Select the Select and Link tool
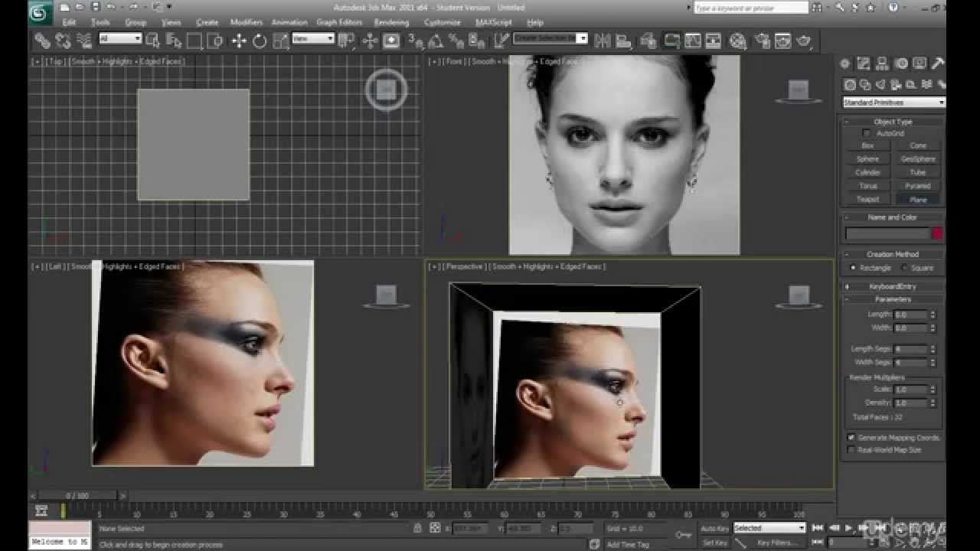This screenshot has height=551, width=980. tap(42, 41)
